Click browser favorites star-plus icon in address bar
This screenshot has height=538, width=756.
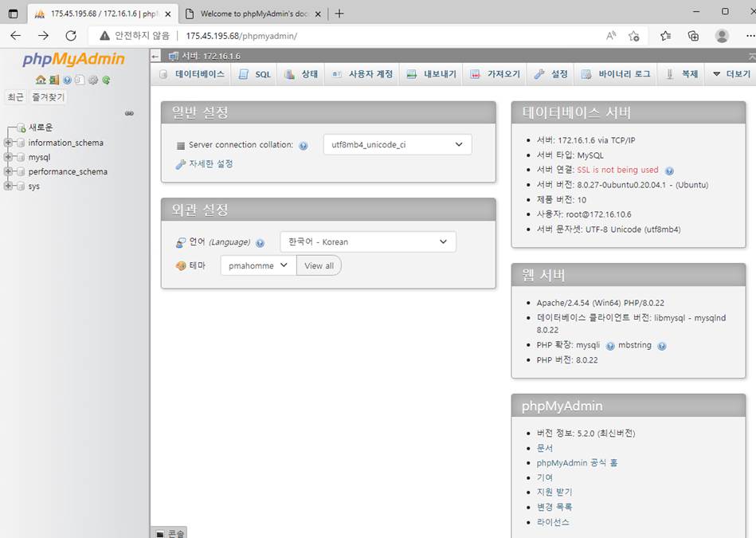[x=633, y=36]
